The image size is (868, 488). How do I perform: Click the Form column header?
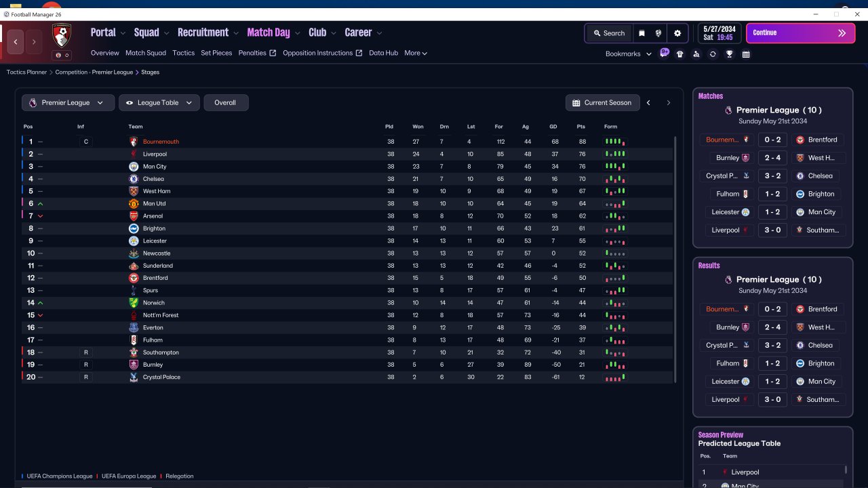(x=611, y=127)
